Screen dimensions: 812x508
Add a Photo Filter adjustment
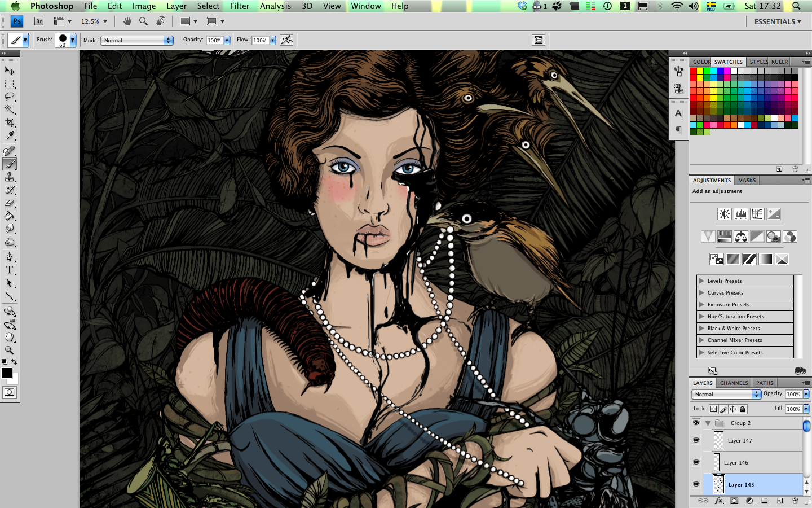pyautogui.click(x=774, y=237)
